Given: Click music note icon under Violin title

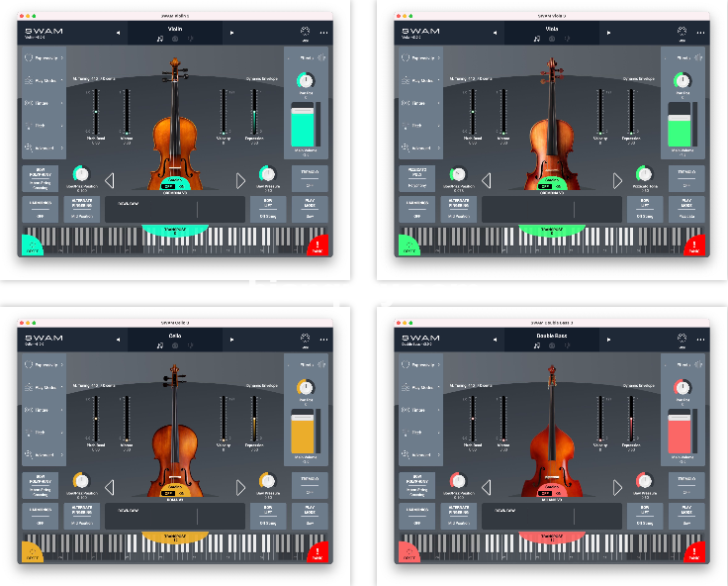Looking at the screenshot, I should point(159,39).
